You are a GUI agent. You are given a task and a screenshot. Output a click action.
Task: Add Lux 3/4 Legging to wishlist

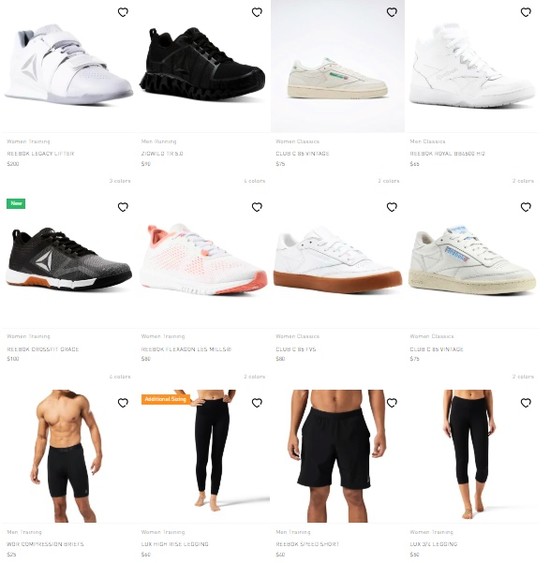(526, 403)
